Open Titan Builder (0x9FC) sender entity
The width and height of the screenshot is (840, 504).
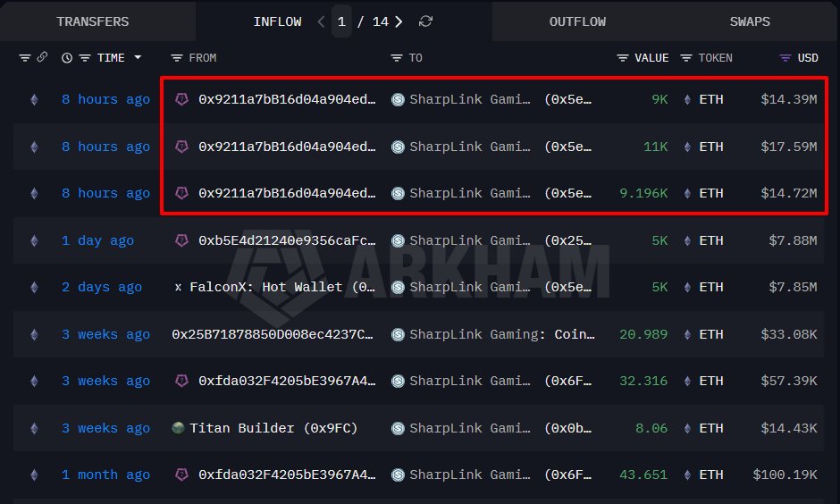point(273,428)
